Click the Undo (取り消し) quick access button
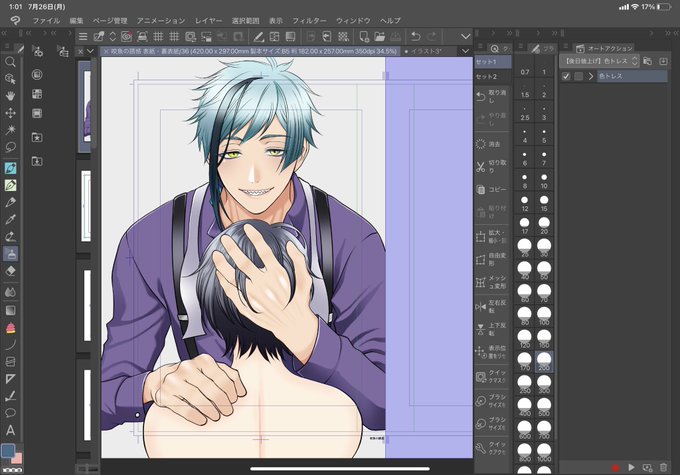 point(492,96)
